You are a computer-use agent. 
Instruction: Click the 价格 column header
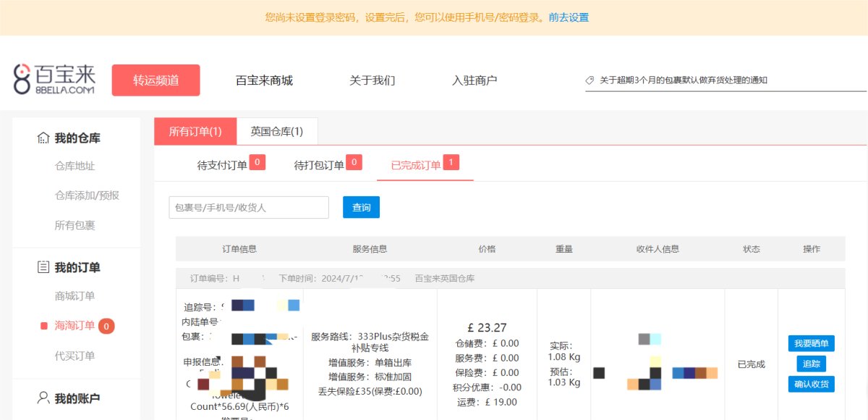(x=488, y=249)
